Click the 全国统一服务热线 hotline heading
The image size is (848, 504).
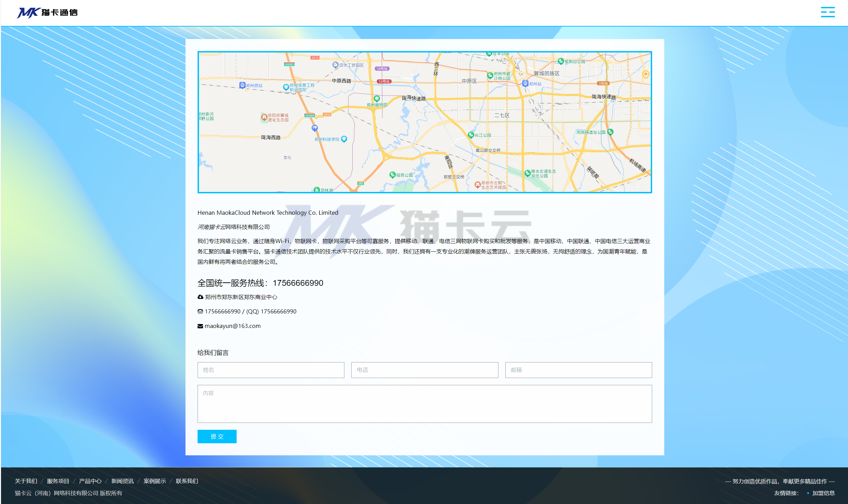[260, 283]
